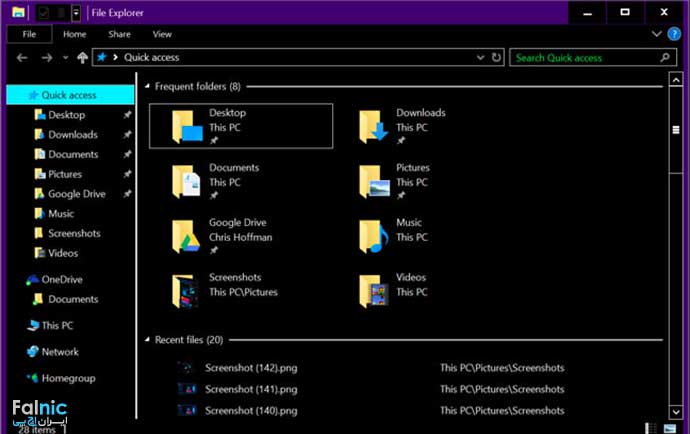690x434 pixels.
Task: Switch to the View ribbon tab
Action: point(162,34)
